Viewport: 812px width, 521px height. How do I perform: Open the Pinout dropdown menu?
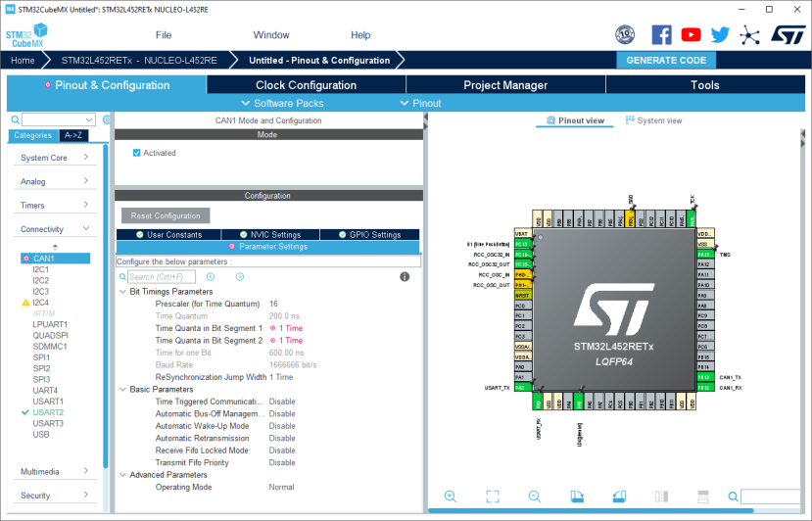420,103
